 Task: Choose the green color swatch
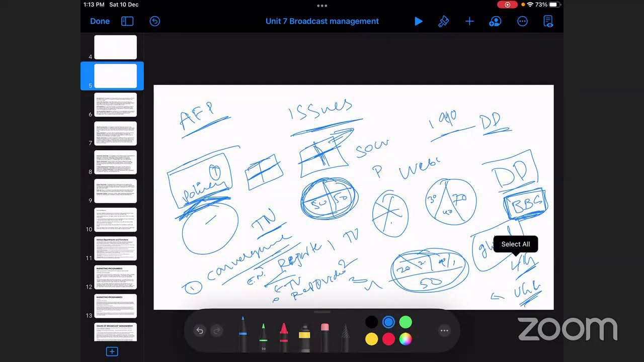click(x=406, y=322)
